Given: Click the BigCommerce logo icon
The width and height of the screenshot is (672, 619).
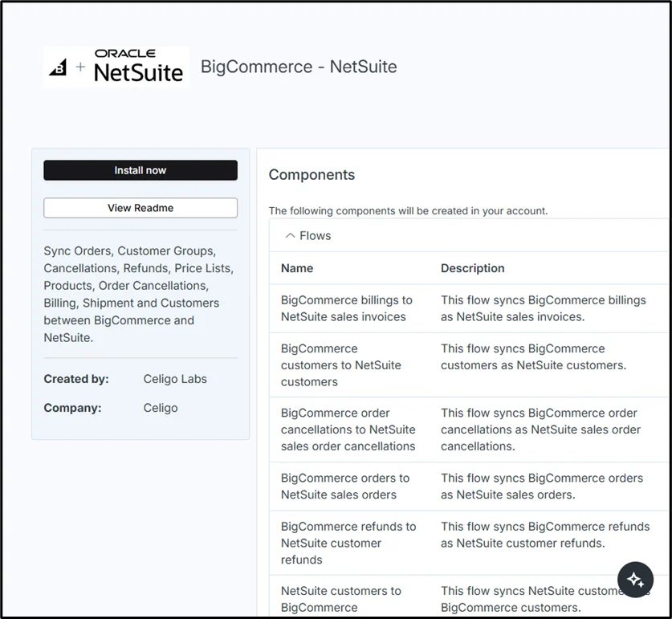Looking at the screenshot, I should pos(58,67).
